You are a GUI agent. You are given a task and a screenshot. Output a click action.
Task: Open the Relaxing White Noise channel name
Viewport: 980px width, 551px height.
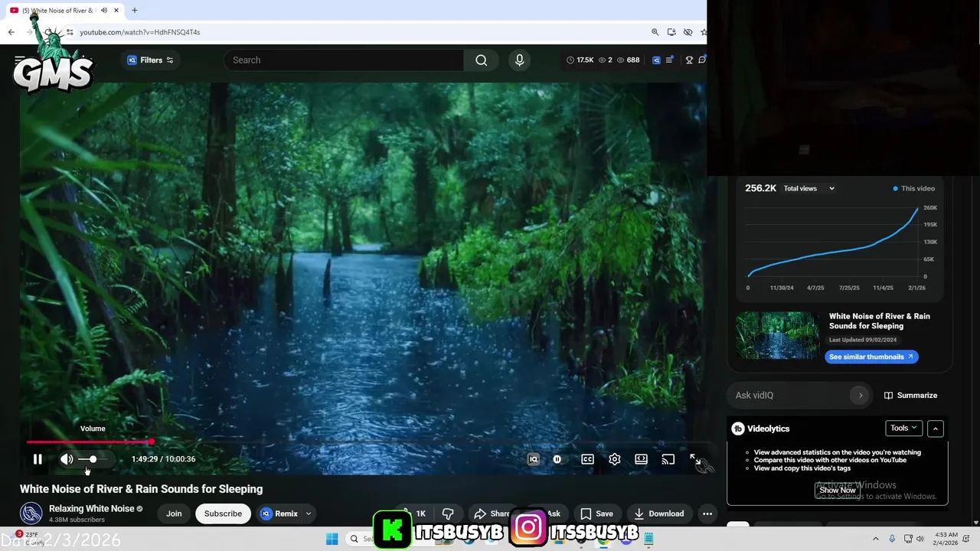coord(91,509)
